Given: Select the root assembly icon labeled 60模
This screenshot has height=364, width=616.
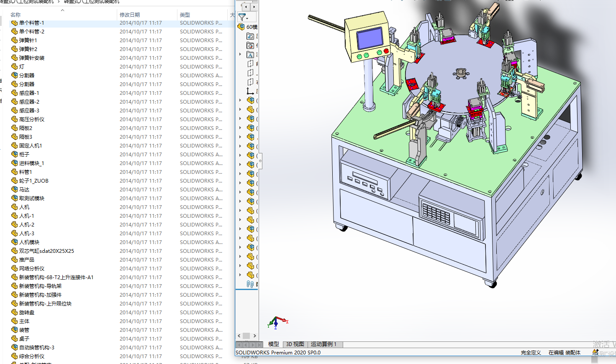Looking at the screenshot, I should pyautogui.click(x=241, y=27).
